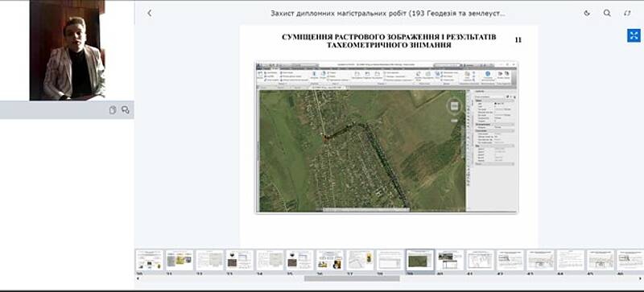Toggle fullscreen with the blue arrows button
The image size is (644, 292).
click(x=634, y=35)
